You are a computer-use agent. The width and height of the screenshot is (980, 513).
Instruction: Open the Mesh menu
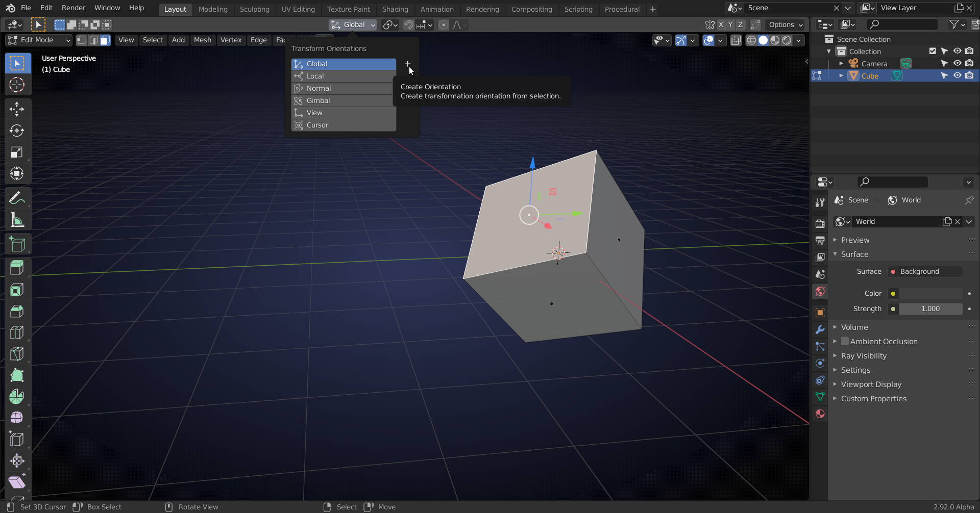click(203, 40)
